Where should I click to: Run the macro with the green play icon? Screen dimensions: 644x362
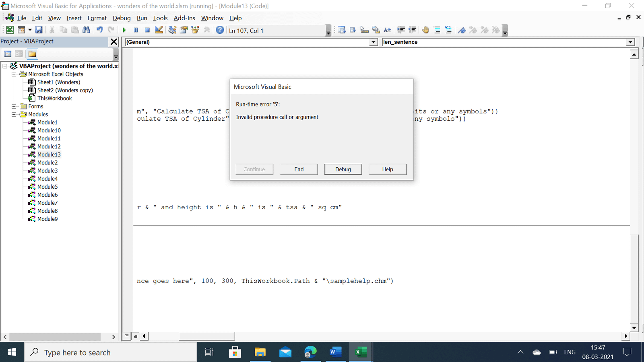pos(124,30)
